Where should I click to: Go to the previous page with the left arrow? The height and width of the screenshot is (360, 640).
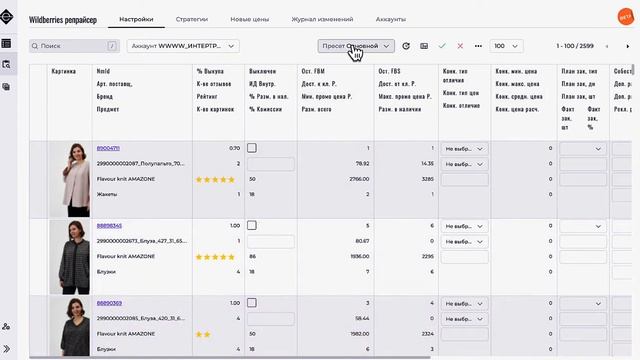coord(607,46)
